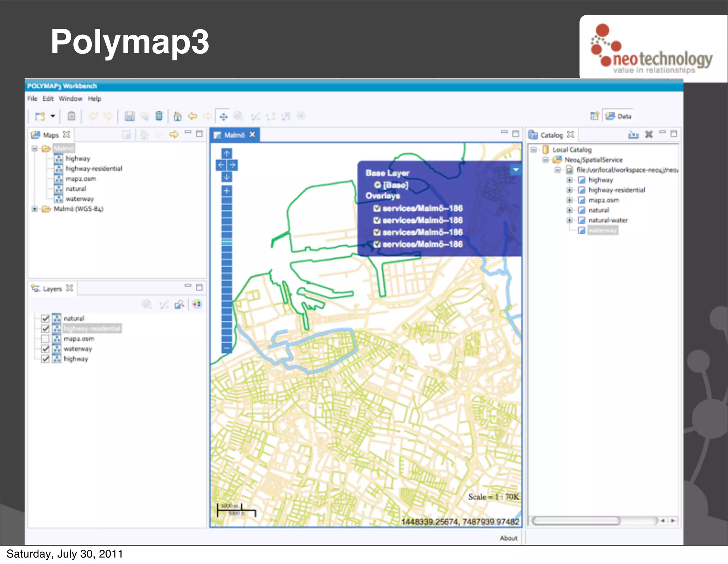
Task: Switch to the Data perspective button
Action: 619,116
